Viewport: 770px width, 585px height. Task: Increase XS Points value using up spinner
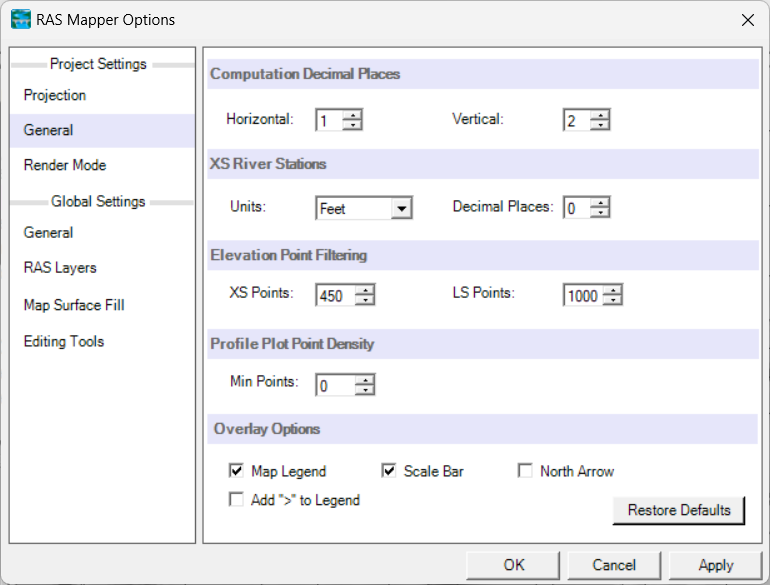pos(364,290)
